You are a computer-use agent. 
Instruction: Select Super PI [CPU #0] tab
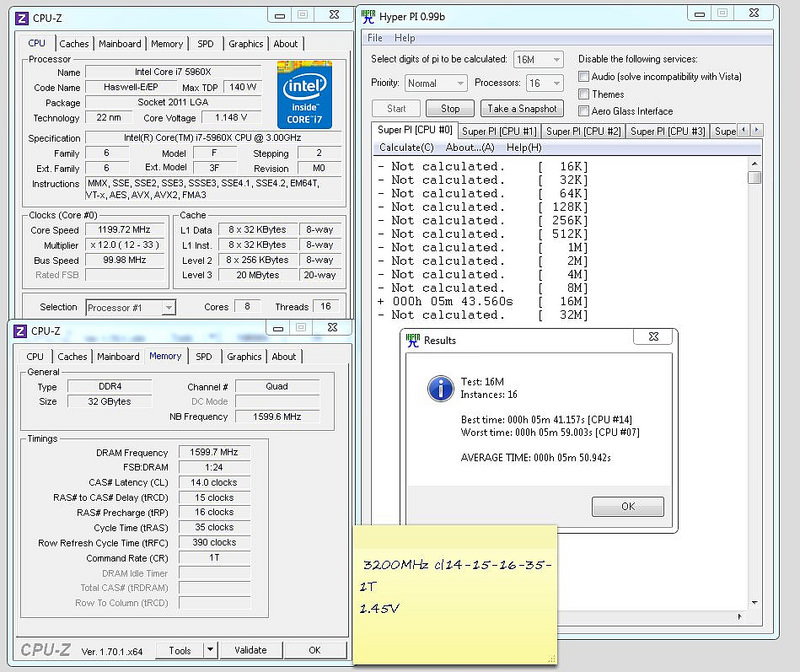(x=415, y=130)
